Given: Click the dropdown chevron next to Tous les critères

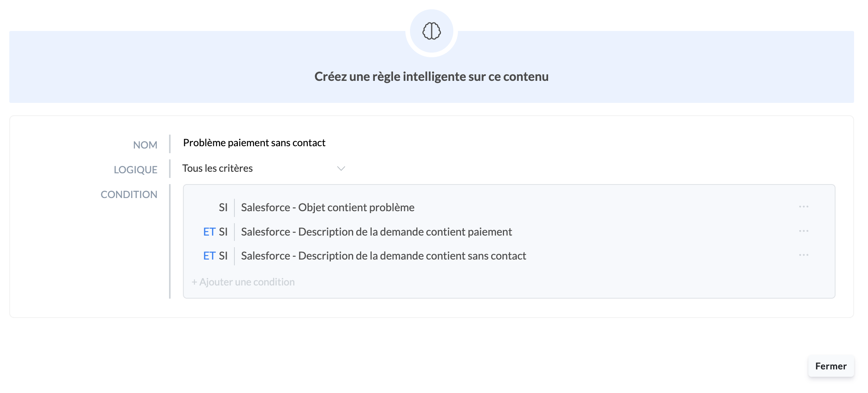Looking at the screenshot, I should tap(341, 168).
